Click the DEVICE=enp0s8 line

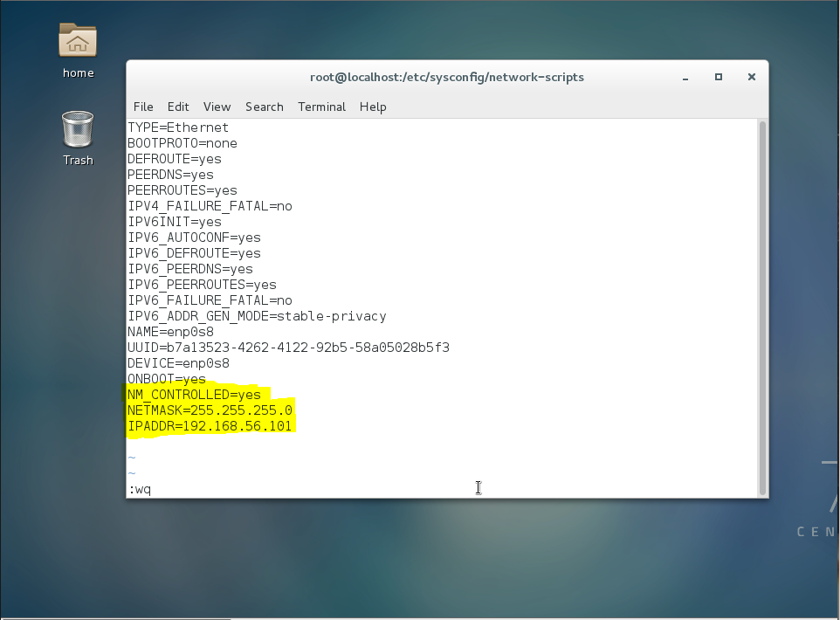tap(178, 363)
